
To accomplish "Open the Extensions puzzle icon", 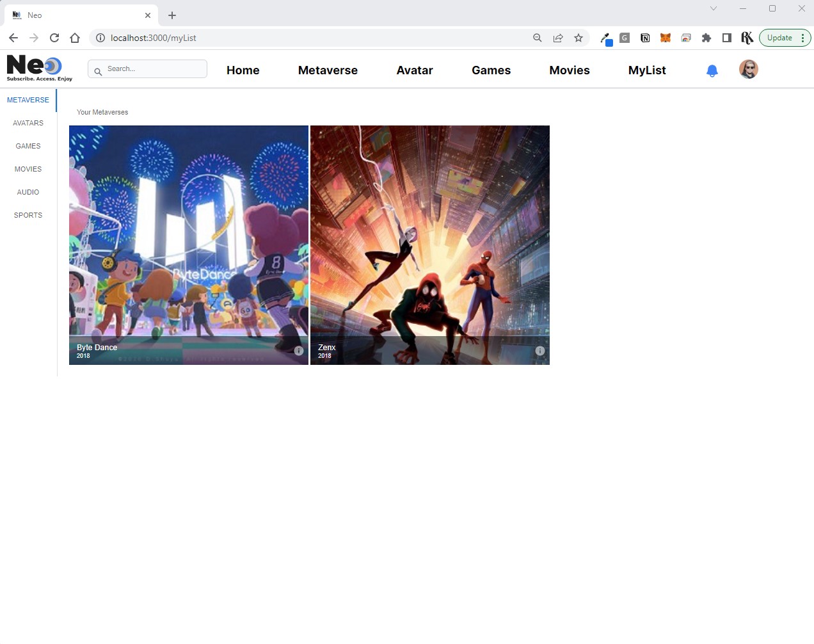I will tap(706, 38).
